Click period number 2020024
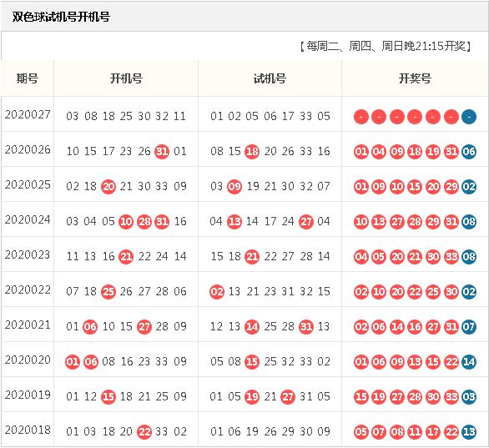Screen dimensions: 489x448 pos(28,219)
